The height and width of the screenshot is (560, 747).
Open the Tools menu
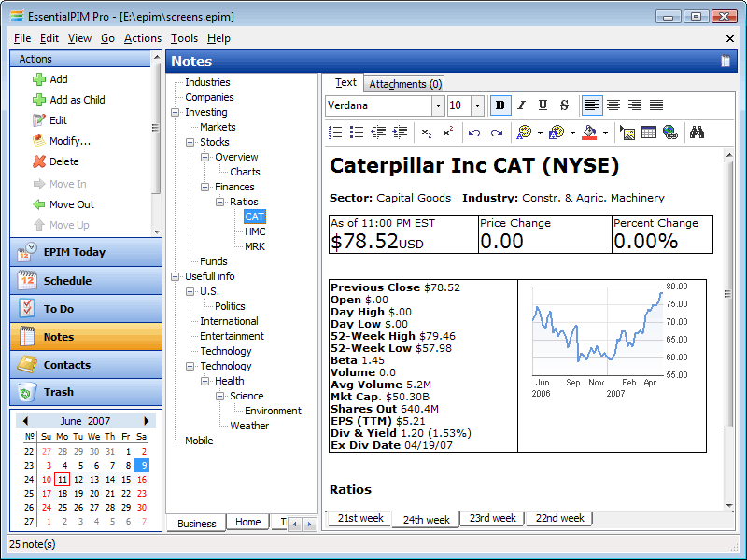[184, 38]
